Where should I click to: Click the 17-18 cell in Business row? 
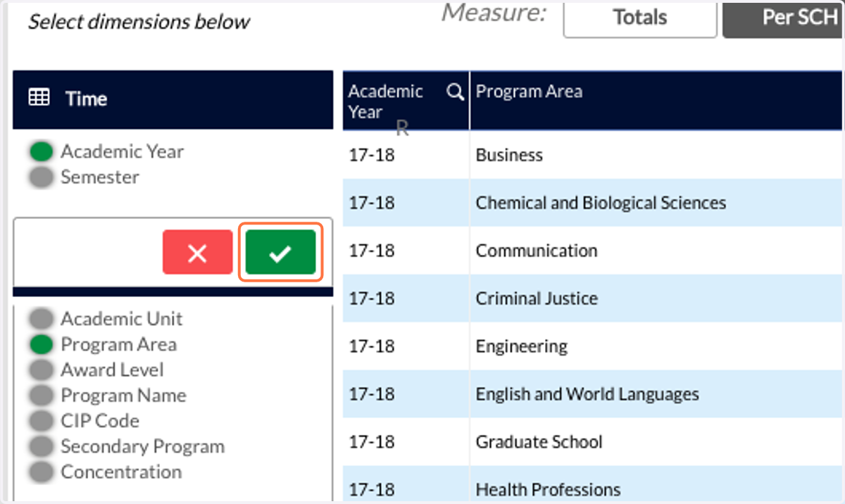click(x=406, y=155)
